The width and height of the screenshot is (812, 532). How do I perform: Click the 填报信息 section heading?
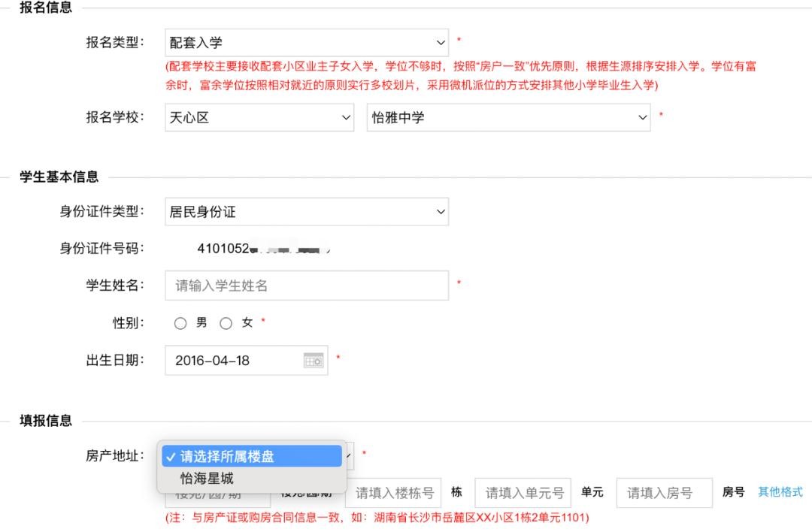46,421
